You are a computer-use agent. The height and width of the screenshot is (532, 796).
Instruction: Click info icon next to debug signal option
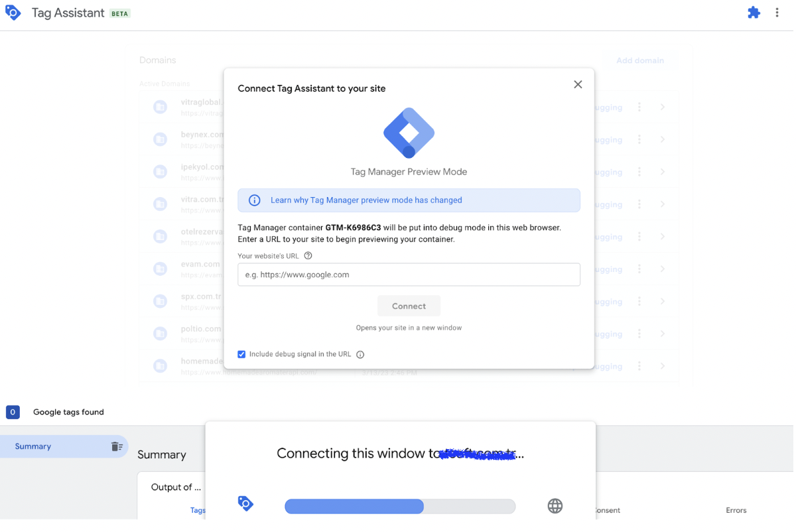pyautogui.click(x=360, y=354)
